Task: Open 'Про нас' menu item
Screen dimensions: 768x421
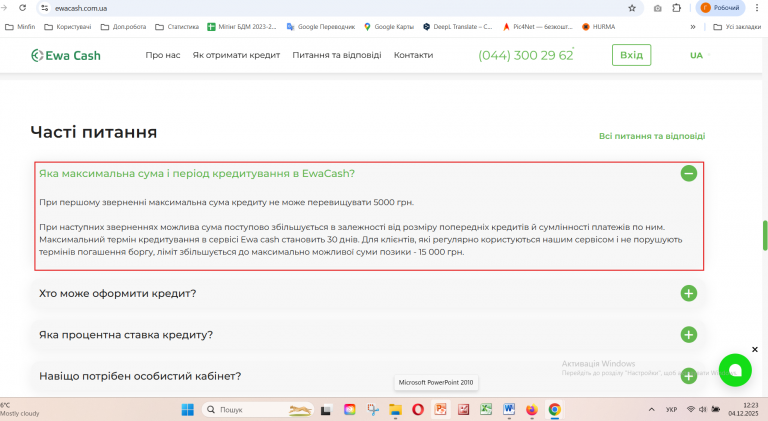Action: (163, 55)
